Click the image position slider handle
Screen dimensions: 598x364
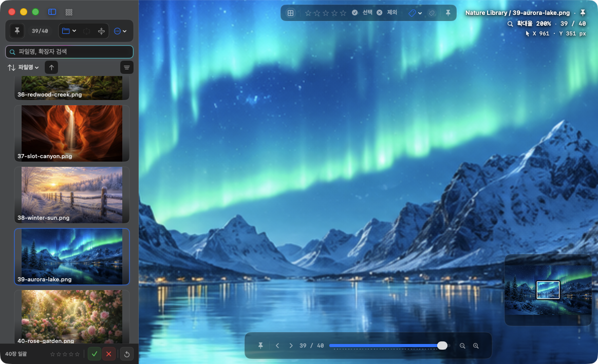442,346
